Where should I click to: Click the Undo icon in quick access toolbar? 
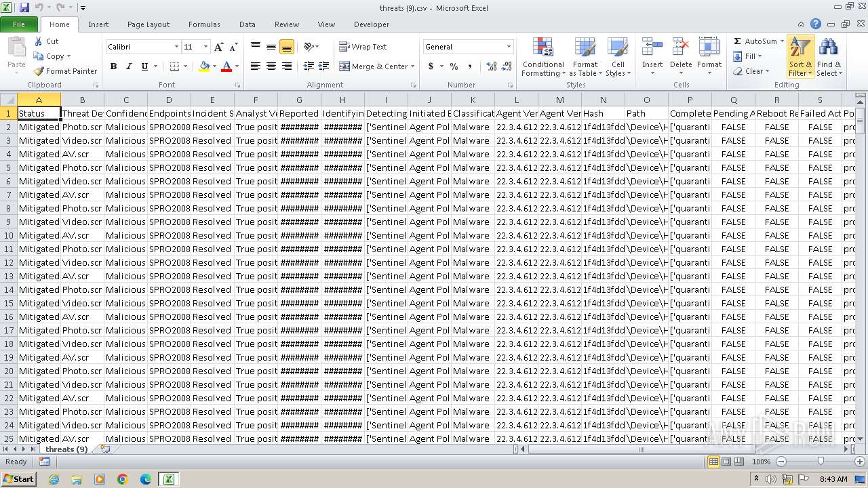point(40,7)
